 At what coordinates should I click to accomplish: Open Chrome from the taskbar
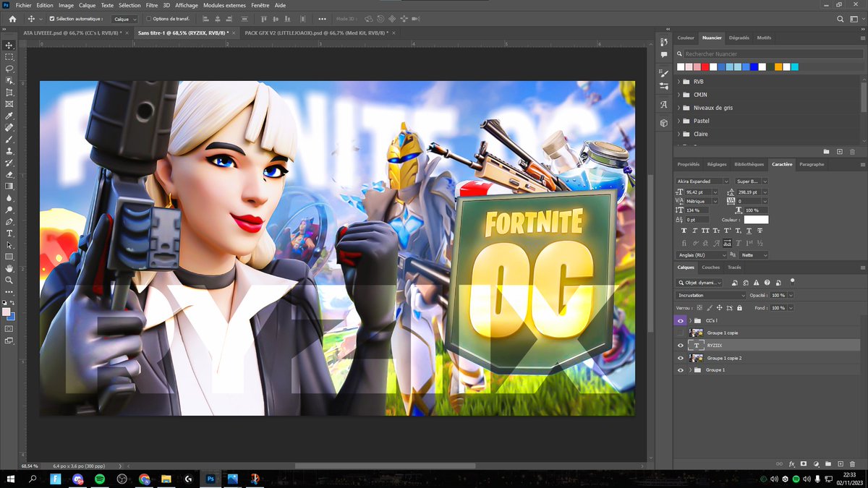(144, 479)
